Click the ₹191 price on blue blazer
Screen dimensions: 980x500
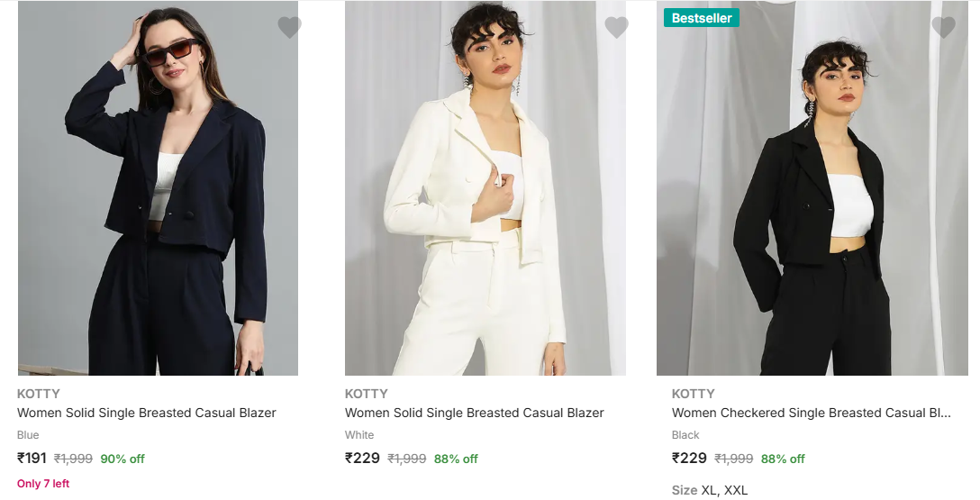(32, 458)
